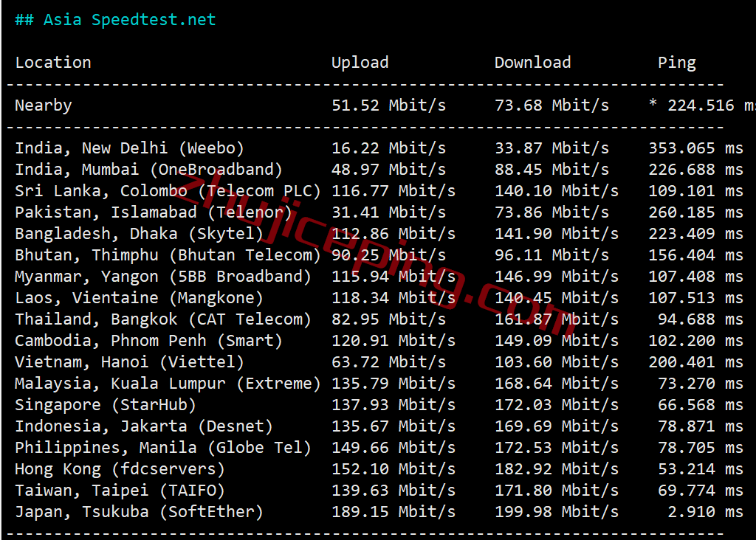This screenshot has height=540, width=756.
Task: Click the Singapore (StarHub) location
Action: pos(106,405)
